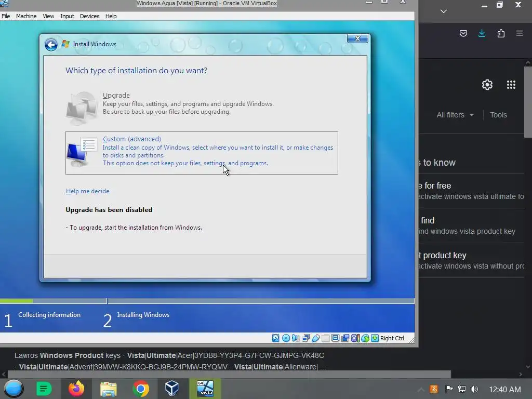
Task: Click the mouse integration status icon
Action: click(365, 338)
